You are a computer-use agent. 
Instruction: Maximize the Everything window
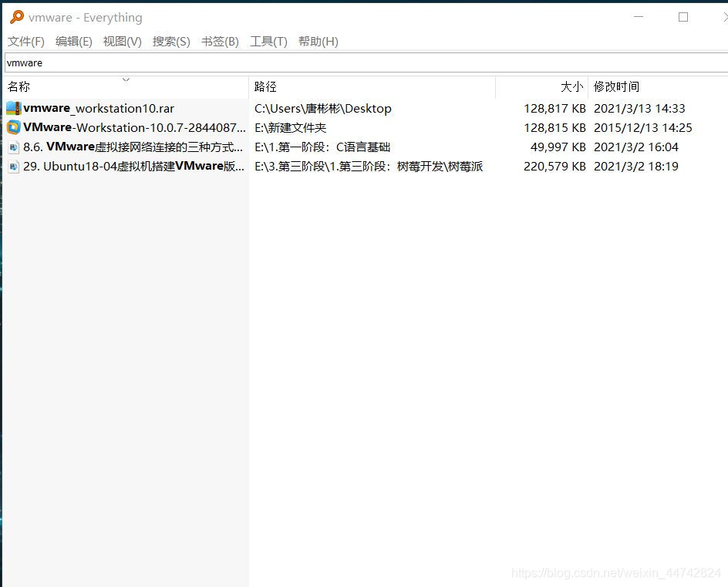pos(683,17)
